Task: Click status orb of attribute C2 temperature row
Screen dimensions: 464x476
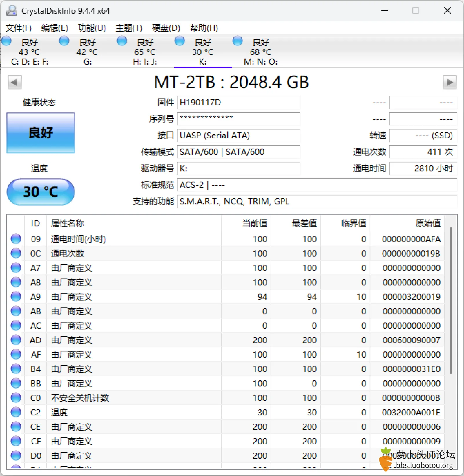Action: [x=16, y=412]
